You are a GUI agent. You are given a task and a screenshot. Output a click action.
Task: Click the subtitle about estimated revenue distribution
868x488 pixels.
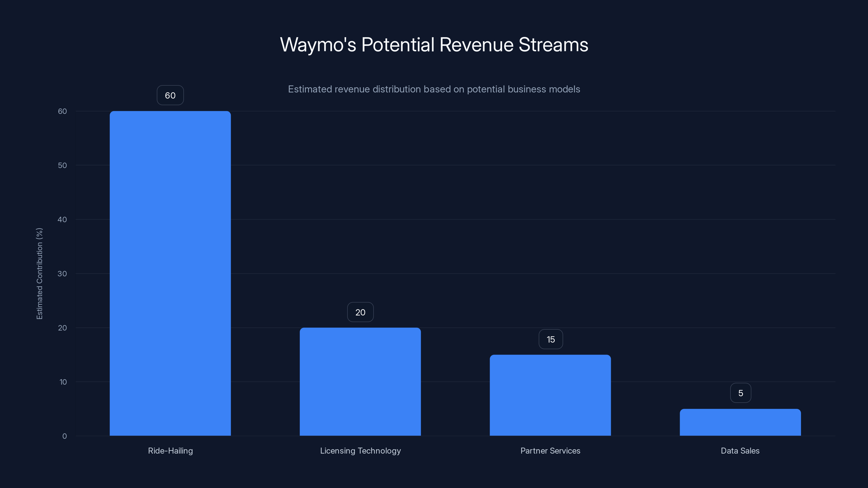pos(434,89)
